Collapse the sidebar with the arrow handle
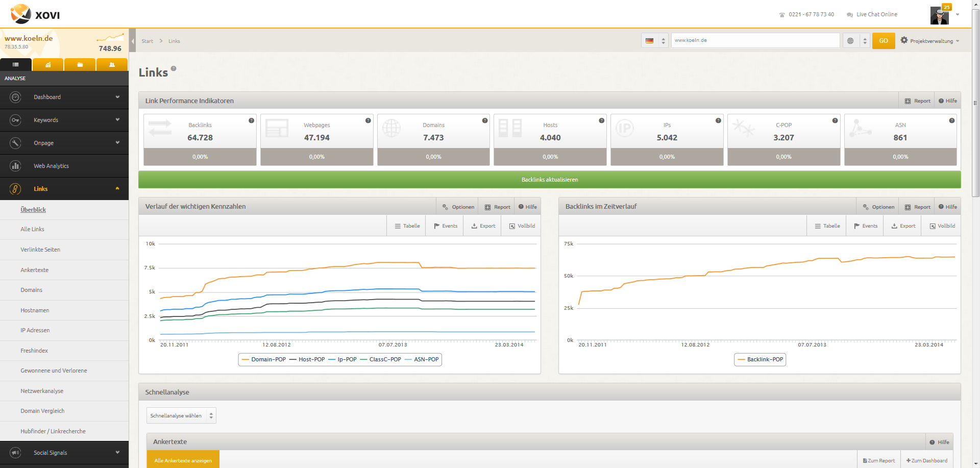The width and height of the screenshot is (980, 468). (x=133, y=41)
